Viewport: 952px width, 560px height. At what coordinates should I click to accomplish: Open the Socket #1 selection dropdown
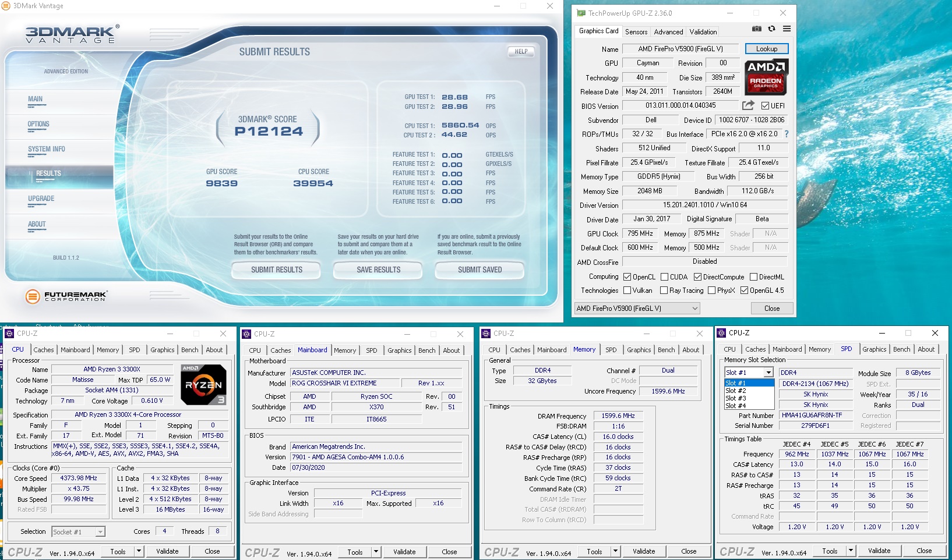(x=78, y=531)
